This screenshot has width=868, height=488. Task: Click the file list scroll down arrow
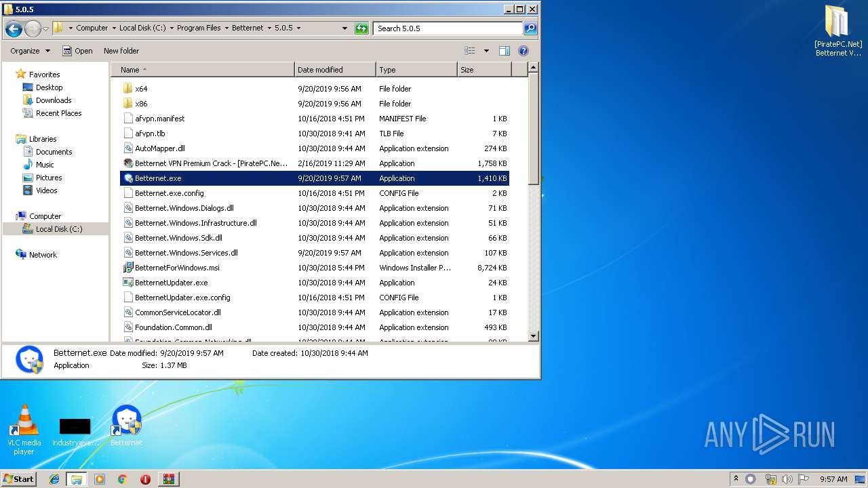[533, 336]
